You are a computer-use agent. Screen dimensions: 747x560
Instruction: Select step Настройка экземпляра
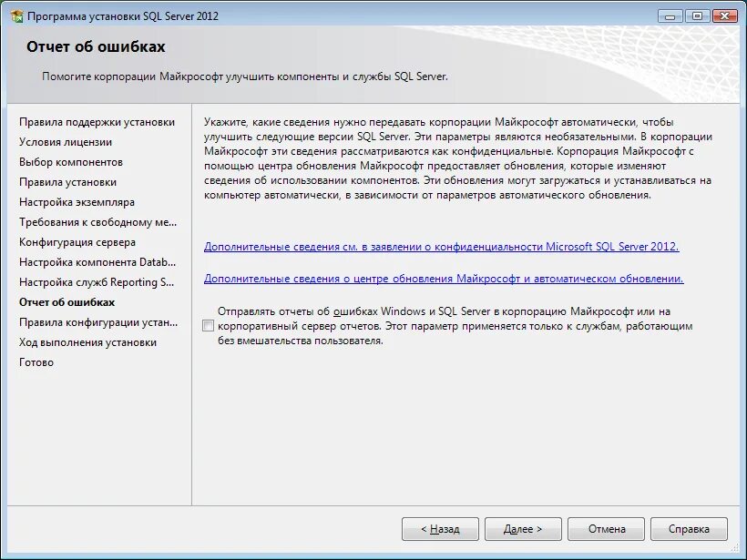coord(77,202)
